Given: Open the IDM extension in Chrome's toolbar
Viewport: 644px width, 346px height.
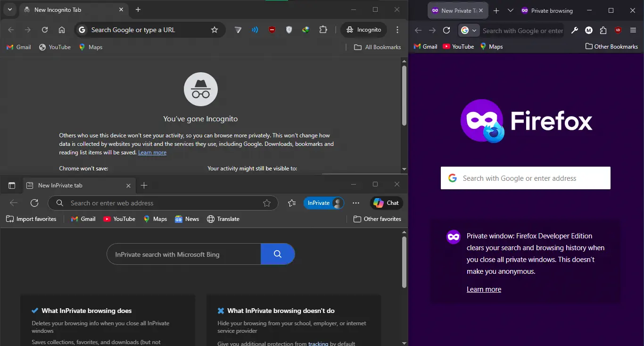Looking at the screenshot, I should point(306,30).
